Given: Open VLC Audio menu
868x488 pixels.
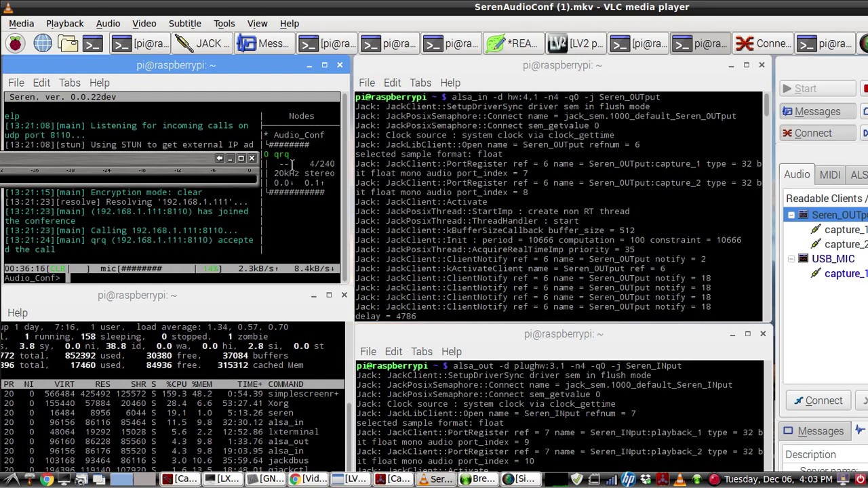Looking at the screenshot, I should tap(108, 23).
